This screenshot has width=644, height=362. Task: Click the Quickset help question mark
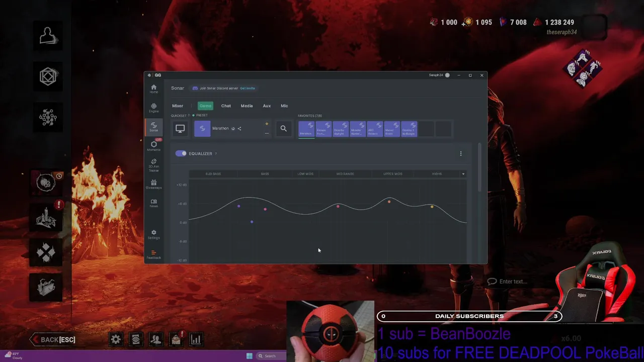tap(189, 116)
